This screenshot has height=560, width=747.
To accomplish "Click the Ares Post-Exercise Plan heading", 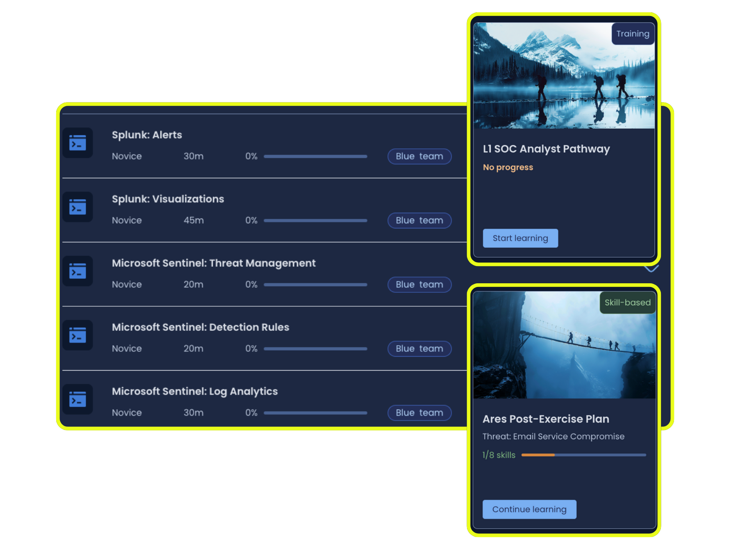I will tap(546, 419).
